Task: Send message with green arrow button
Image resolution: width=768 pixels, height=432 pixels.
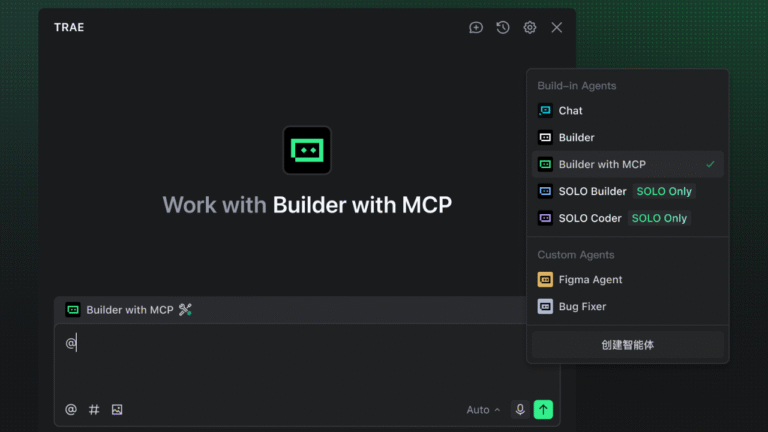Action: 543,409
